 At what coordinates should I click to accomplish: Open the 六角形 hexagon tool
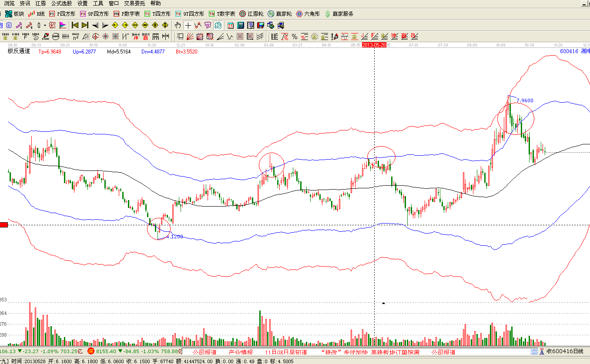pos(308,14)
